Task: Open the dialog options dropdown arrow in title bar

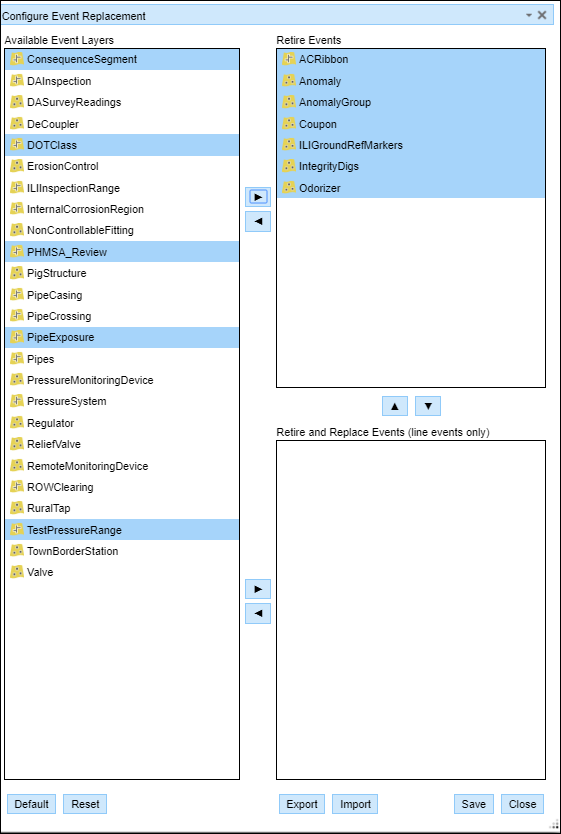Action: (x=529, y=15)
